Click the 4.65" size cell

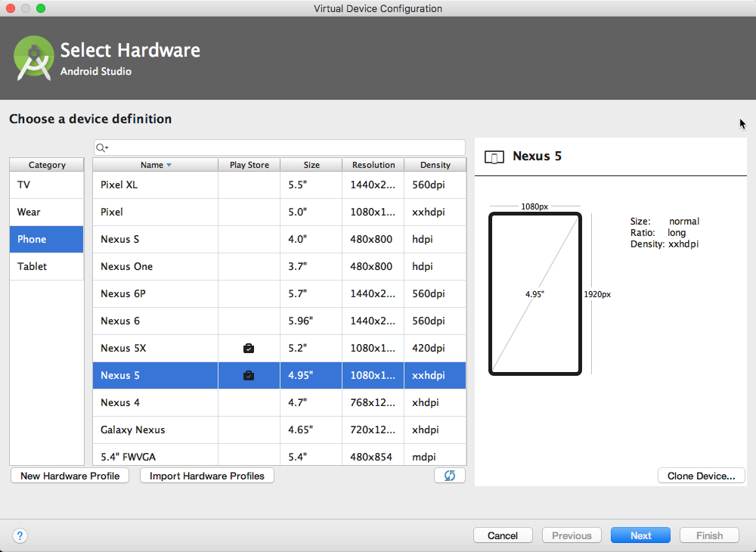(x=311, y=430)
